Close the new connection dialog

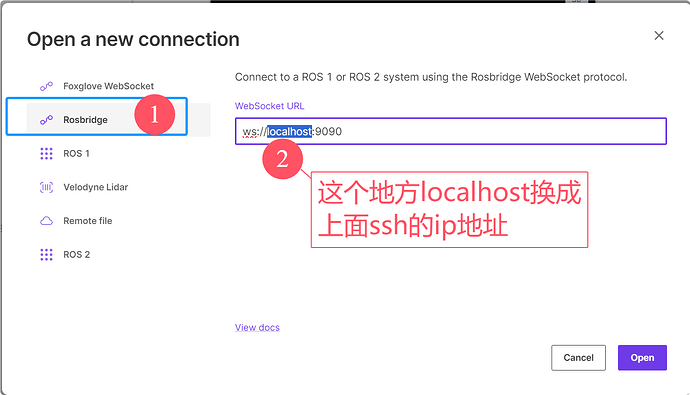[659, 36]
